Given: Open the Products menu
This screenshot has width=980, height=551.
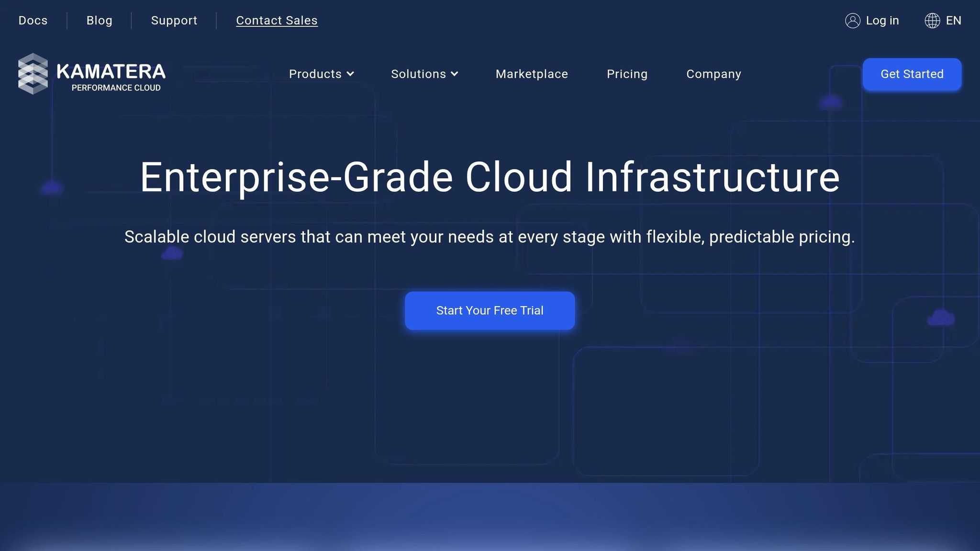Looking at the screenshot, I should click(x=315, y=74).
